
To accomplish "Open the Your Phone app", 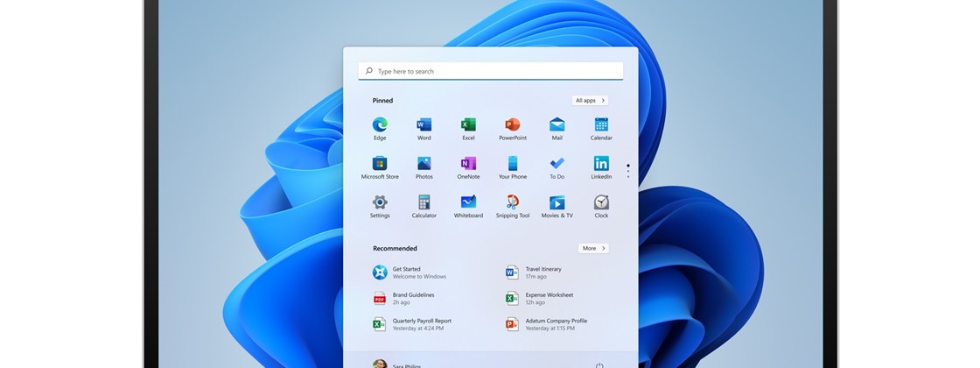I will pyautogui.click(x=513, y=167).
